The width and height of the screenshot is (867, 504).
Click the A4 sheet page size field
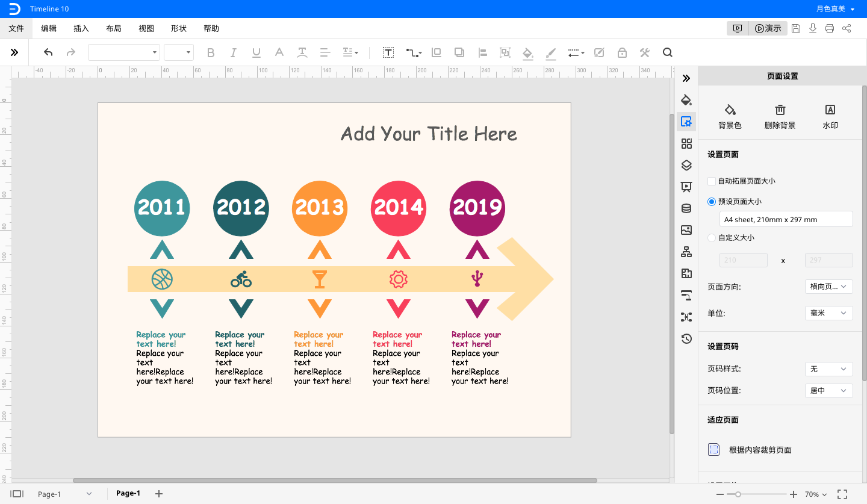(786, 219)
